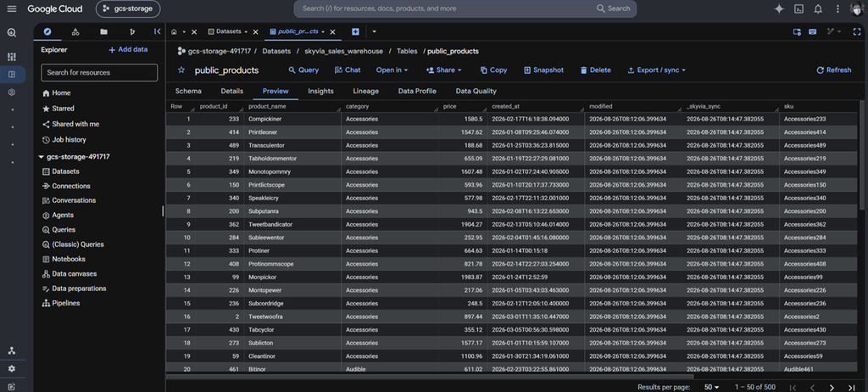Open the notifications bell
868x392 pixels.
[x=818, y=8]
